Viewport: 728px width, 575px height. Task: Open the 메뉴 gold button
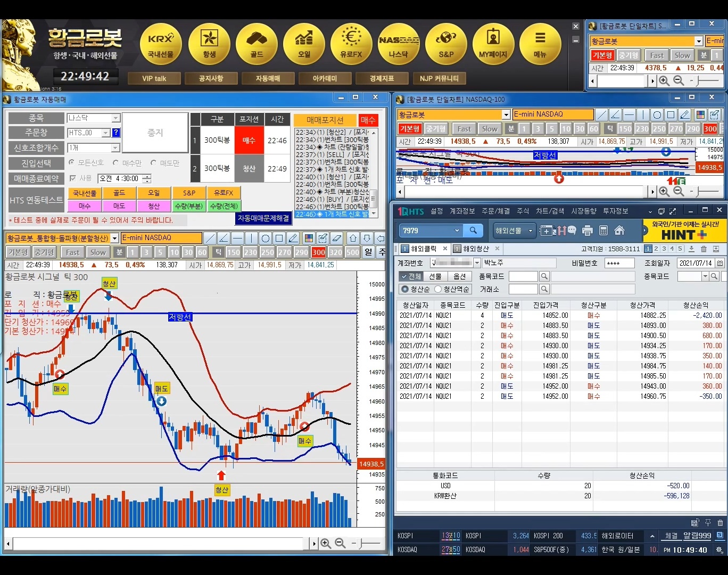coord(540,44)
